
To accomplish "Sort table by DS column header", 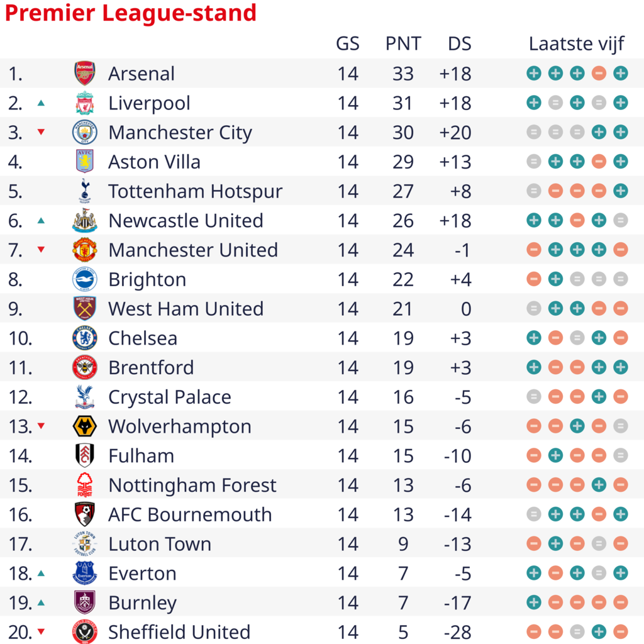I will [x=460, y=43].
